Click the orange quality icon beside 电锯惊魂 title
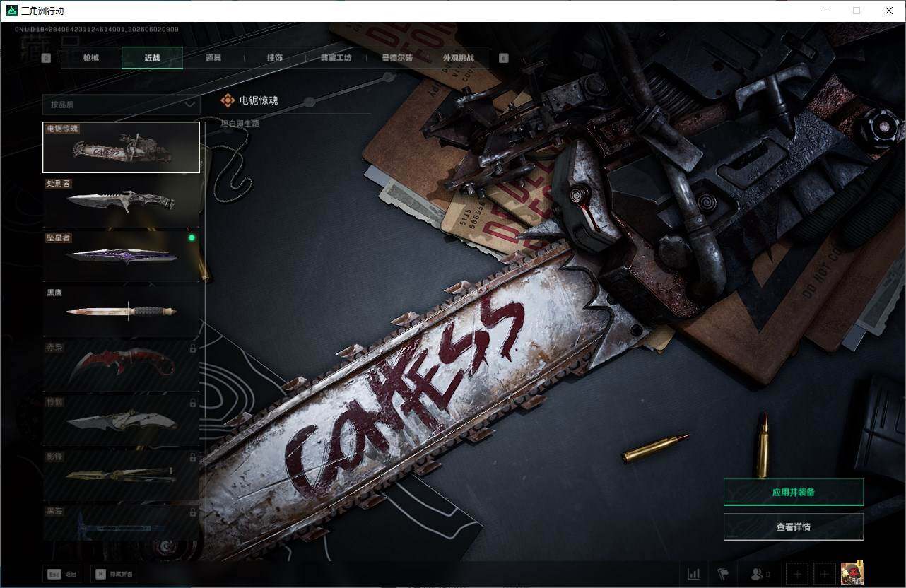The width and height of the screenshot is (906, 588). click(x=228, y=100)
